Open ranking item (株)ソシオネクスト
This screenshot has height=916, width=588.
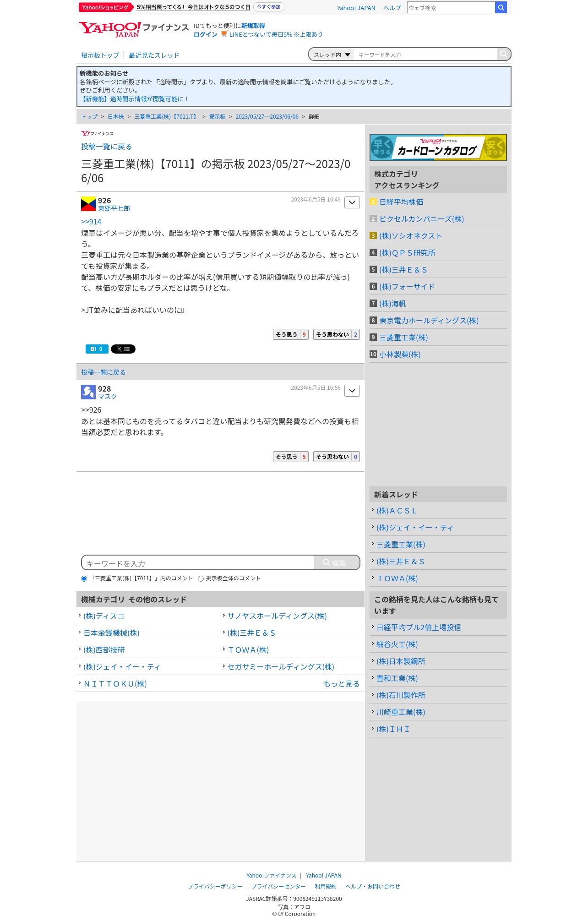[x=410, y=236]
